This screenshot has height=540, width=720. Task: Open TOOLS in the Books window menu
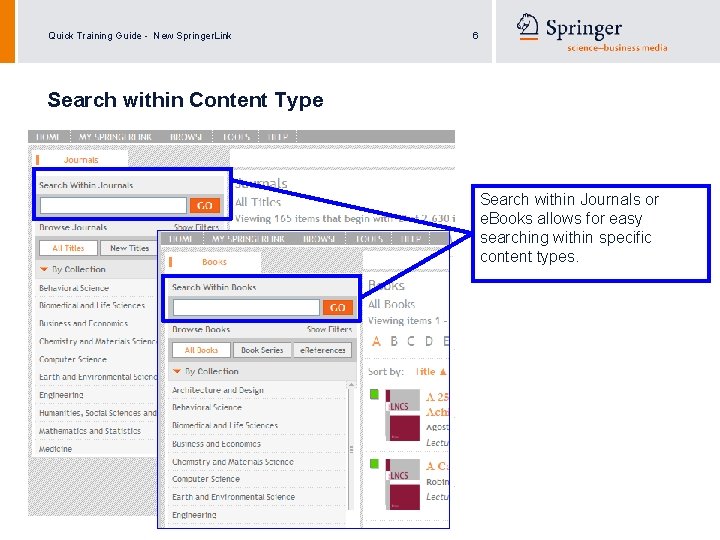click(x=369, y=239)
